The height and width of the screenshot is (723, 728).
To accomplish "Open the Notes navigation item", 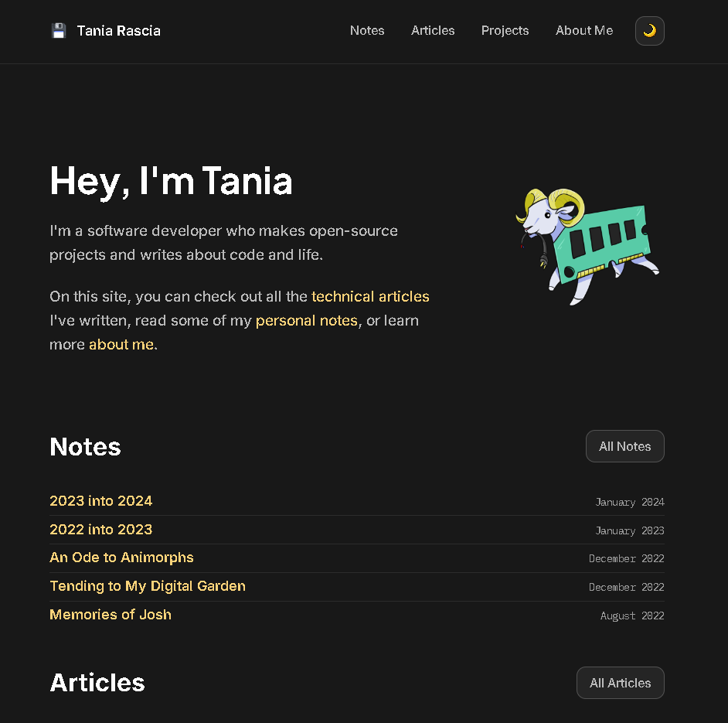I will click(x=367, y=31).
